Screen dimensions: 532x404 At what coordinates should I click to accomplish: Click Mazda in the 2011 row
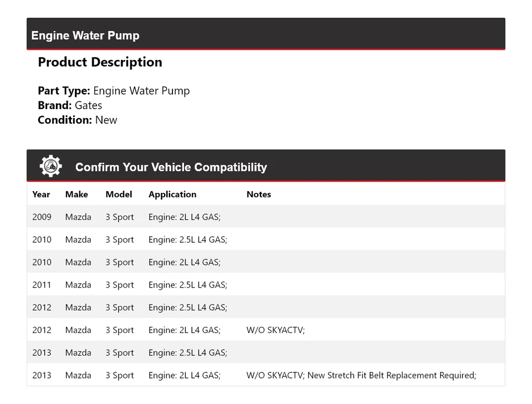coord(78,285)
